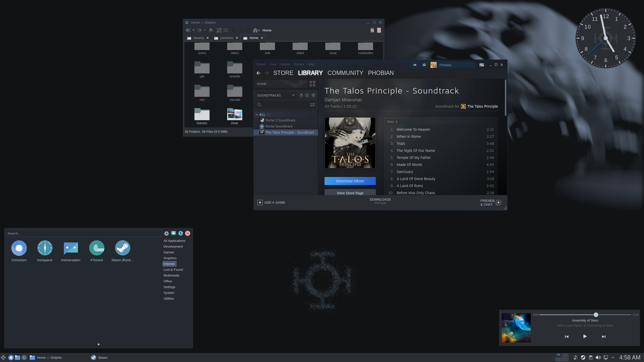The height and width of the screenshot is (362, 644).
Task: Open the View menu in Steam
Action: pos(272,64)
